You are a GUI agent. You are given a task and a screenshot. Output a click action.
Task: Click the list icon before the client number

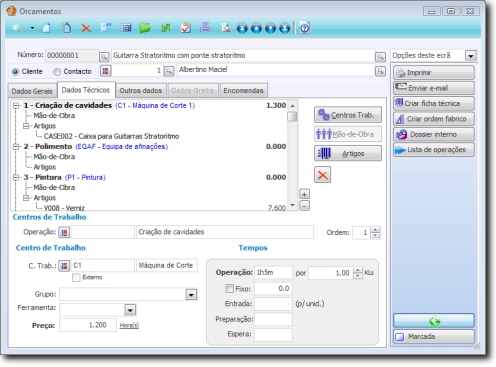pyautogui.click(x=106, y=71)
